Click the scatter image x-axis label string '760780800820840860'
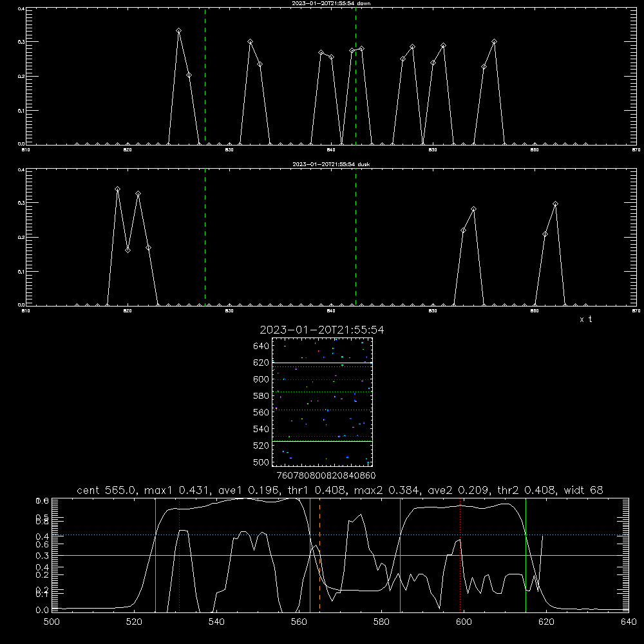 (326, 476)
